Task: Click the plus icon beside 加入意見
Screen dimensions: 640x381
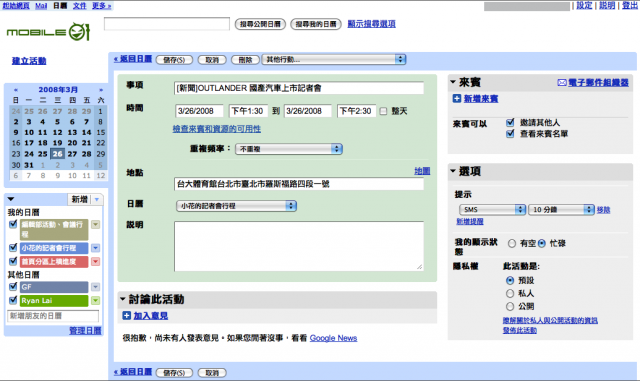Action: (x=127, y=316)
